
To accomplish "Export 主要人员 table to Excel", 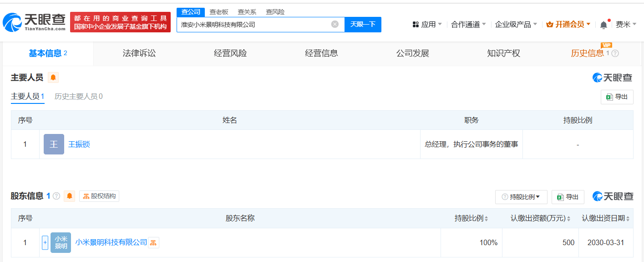I will [x=617, y=97].
